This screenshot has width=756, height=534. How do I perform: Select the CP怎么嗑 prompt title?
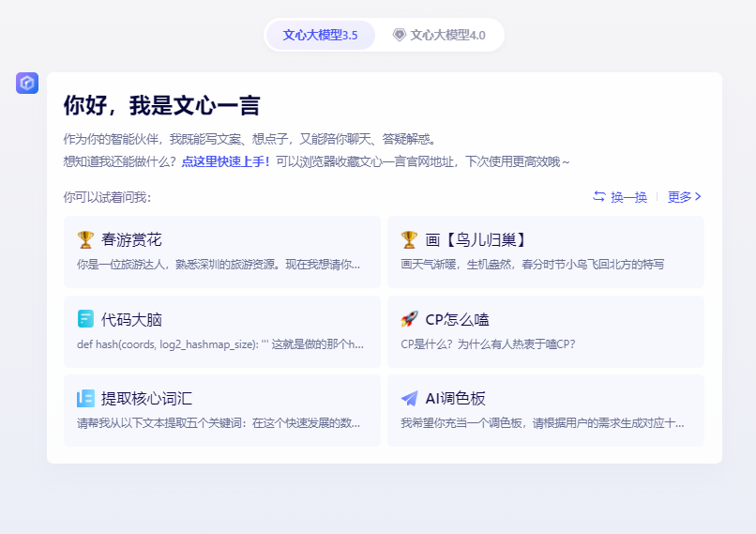click(x=457, y=319)
